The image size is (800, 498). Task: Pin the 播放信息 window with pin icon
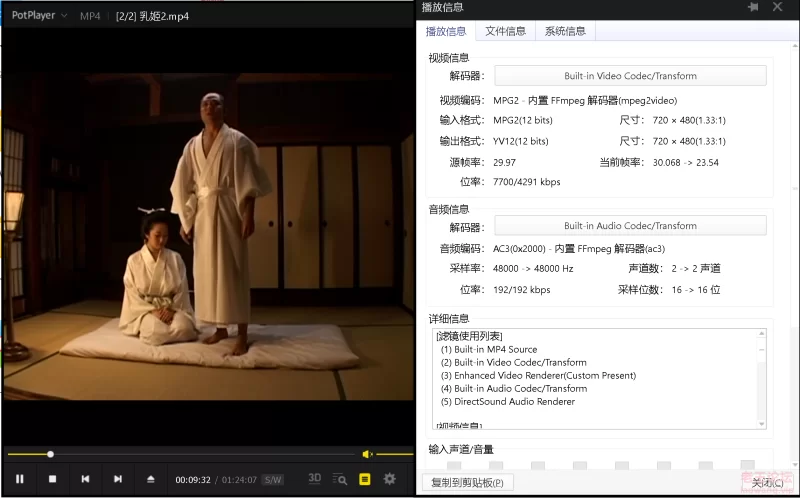[753, 7]
